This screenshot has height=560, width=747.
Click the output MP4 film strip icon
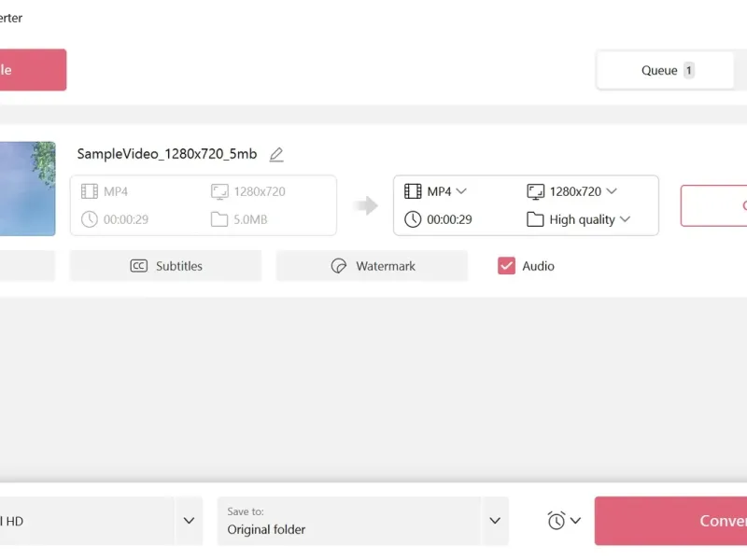click(x=413, y=191)
